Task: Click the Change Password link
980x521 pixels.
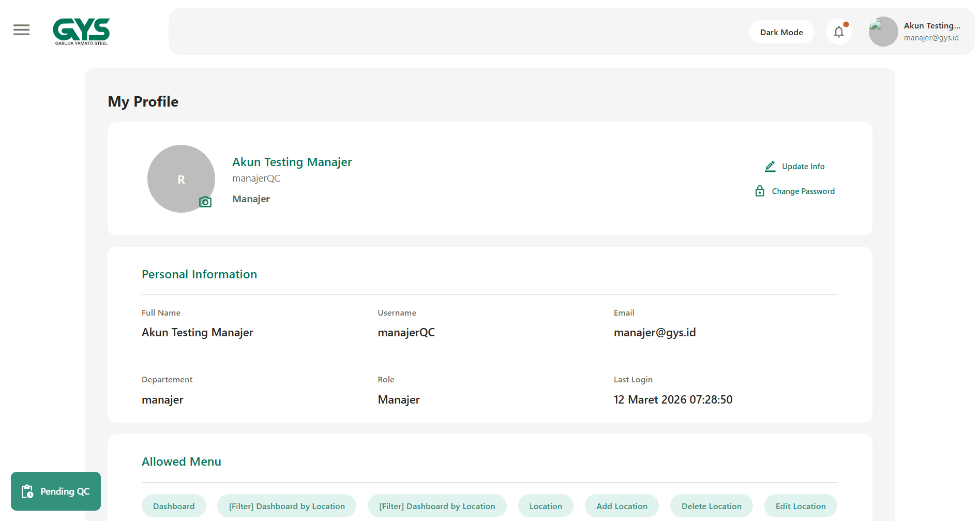Action: (x=803, y=191)
